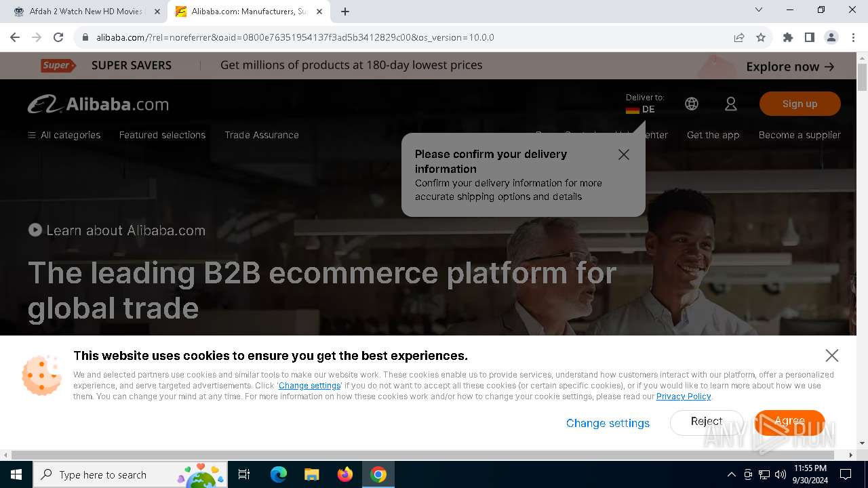868x488 pixels.
Task: Show hidden system tray icons
Action: pyautogui.click(x=731, y=474)
